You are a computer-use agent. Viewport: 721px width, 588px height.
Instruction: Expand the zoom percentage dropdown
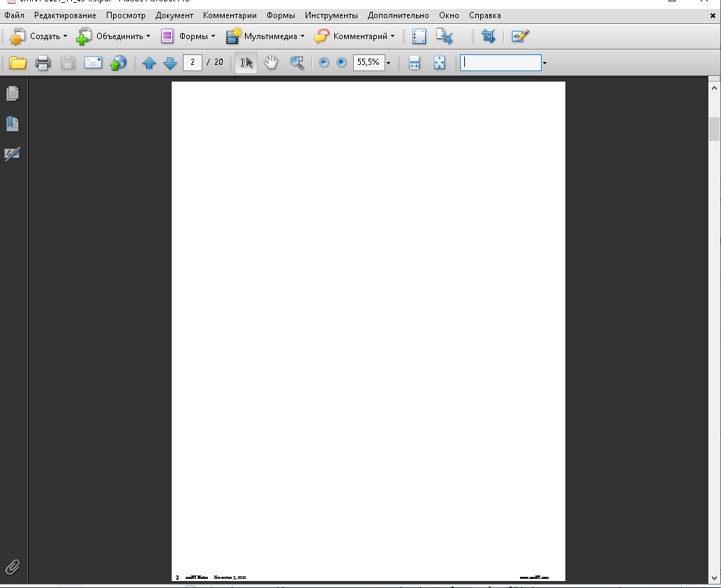[388, 63]
